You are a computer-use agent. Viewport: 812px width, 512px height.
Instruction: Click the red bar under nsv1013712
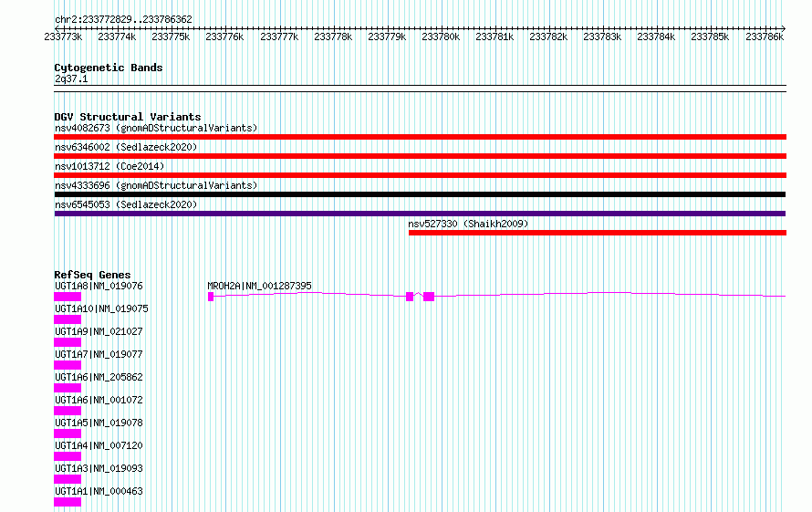[420, 175]
